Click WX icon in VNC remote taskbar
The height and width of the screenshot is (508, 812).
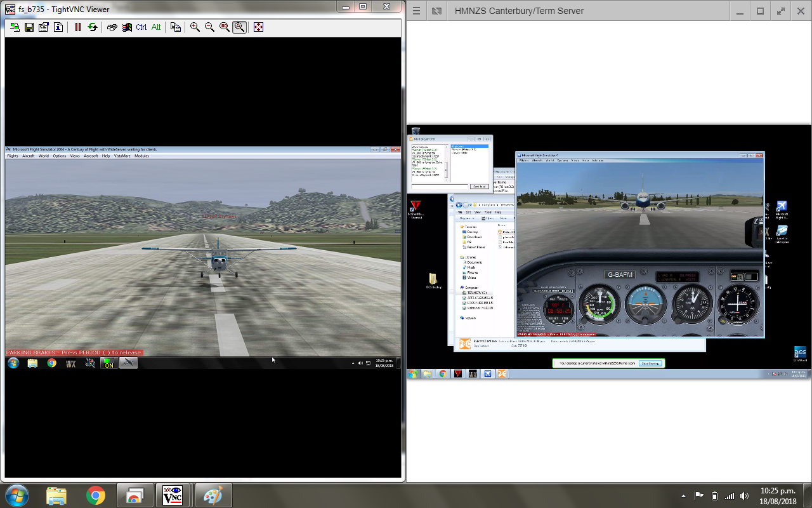(70, 364)
